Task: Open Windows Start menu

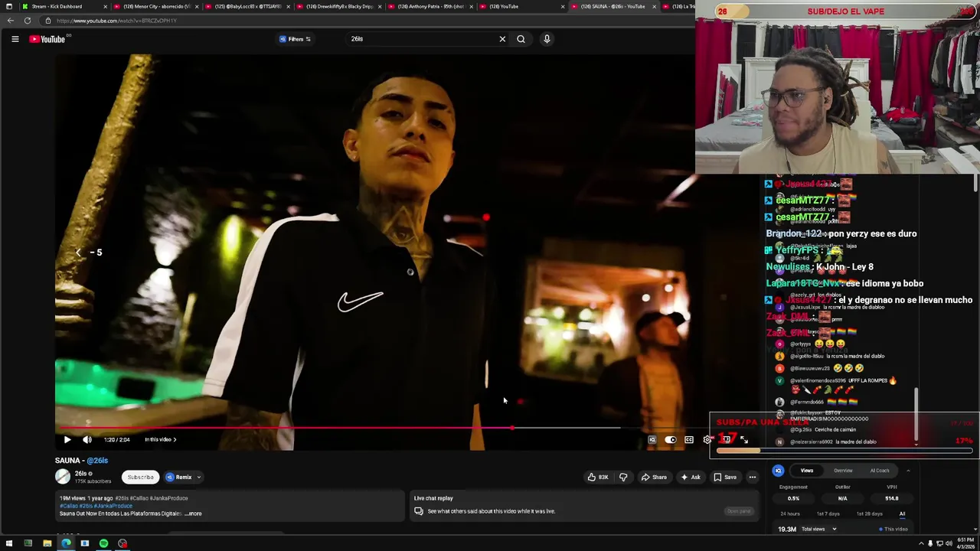Action: click(x=9, y=543)
